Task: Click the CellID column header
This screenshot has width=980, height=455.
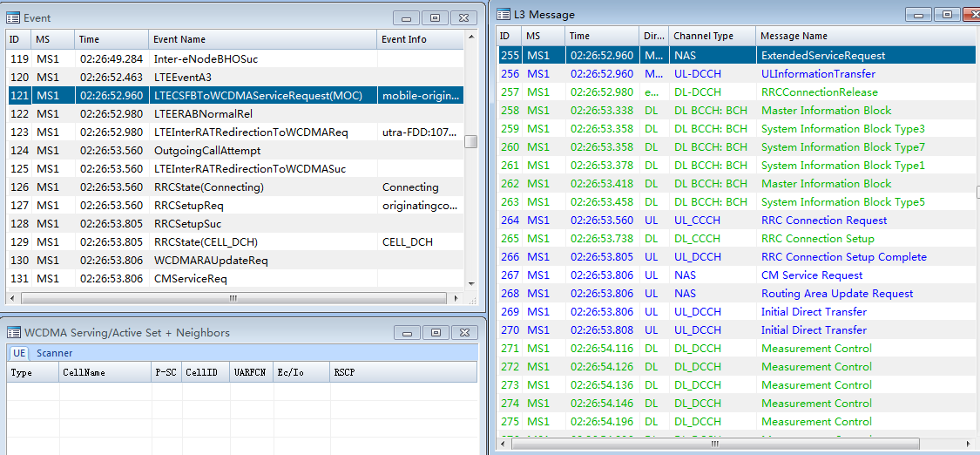Action: point(205,372)
